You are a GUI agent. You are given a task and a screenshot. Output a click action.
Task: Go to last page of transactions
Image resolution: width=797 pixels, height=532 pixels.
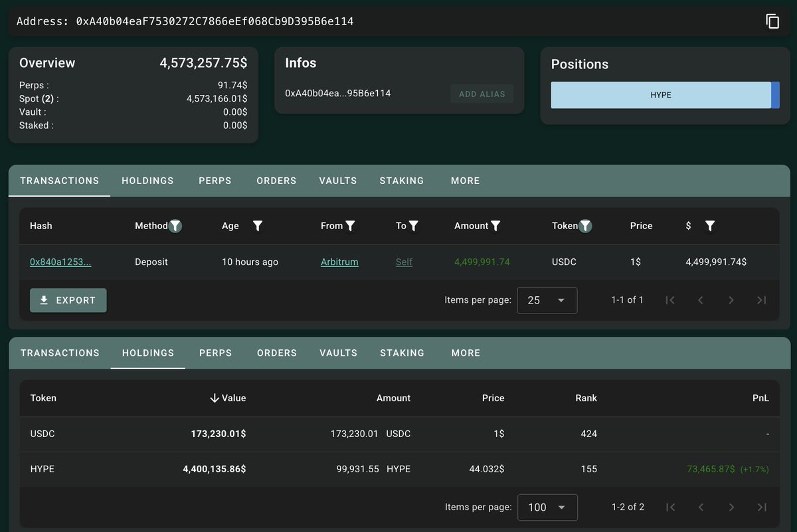coord(762,300)
